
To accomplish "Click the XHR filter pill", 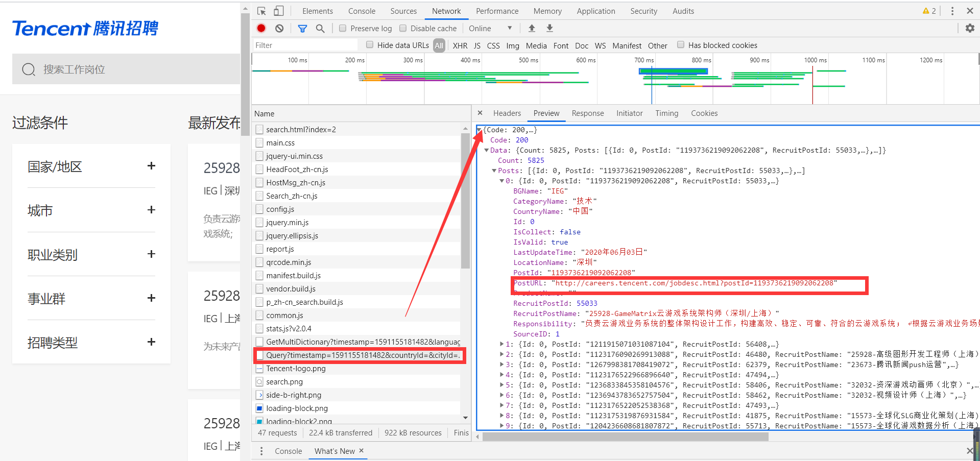I will (x=460, y=45).
